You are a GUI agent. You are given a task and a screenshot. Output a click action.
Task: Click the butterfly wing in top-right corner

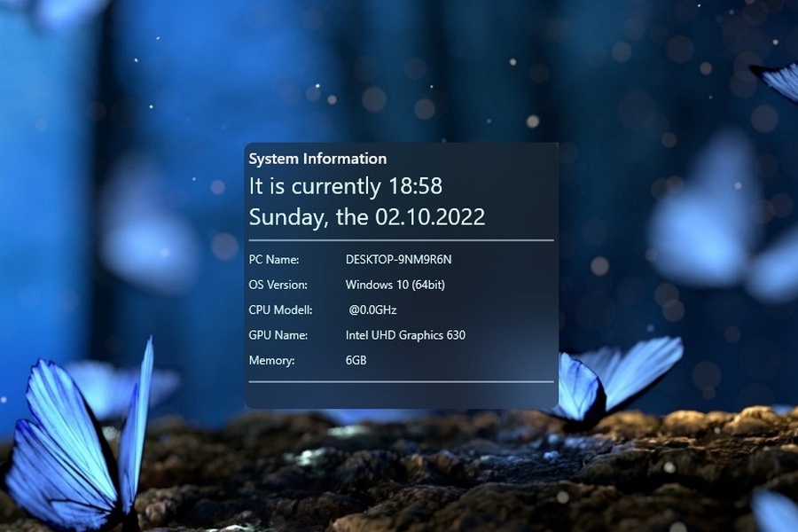[x=778, y=80]
